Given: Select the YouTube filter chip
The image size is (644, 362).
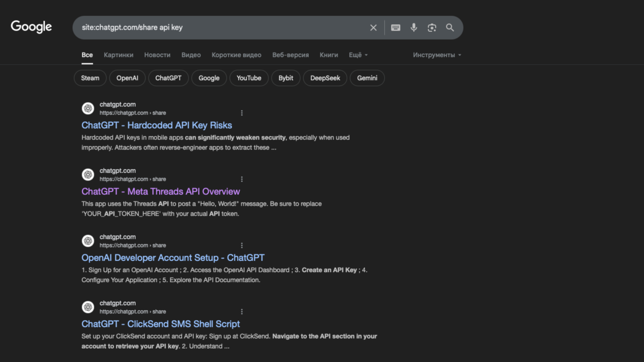Looking at the screenshot, I should [249, 78].
